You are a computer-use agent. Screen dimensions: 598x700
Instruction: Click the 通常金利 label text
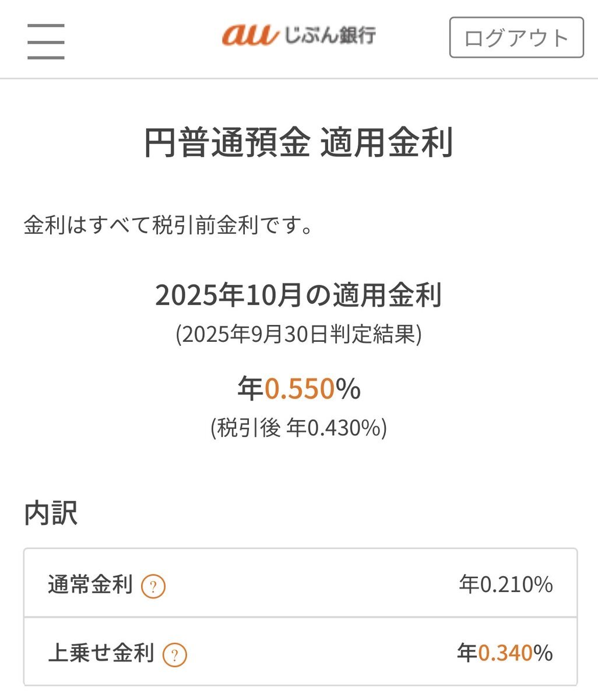click(x=90, y=584)
